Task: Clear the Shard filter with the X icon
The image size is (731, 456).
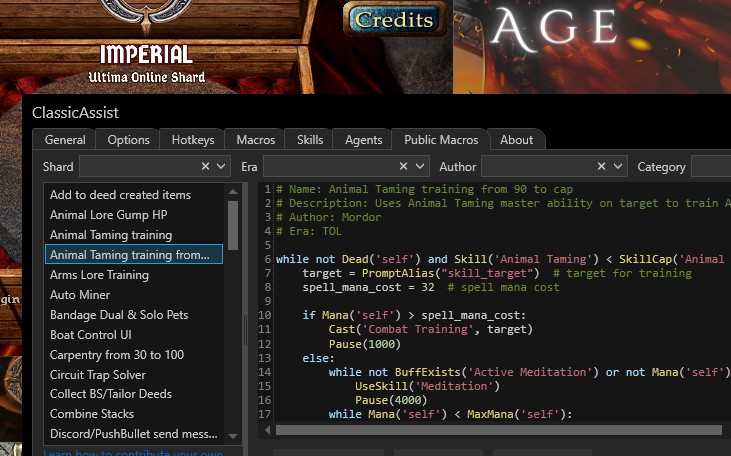Action: pos(206,167)
